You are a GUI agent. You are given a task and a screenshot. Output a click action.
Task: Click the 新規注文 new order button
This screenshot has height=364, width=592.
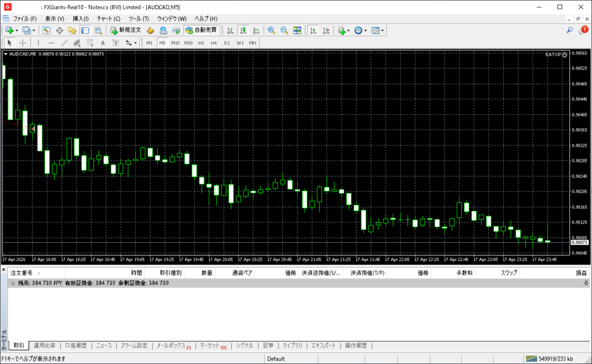[x=125, y=30]
